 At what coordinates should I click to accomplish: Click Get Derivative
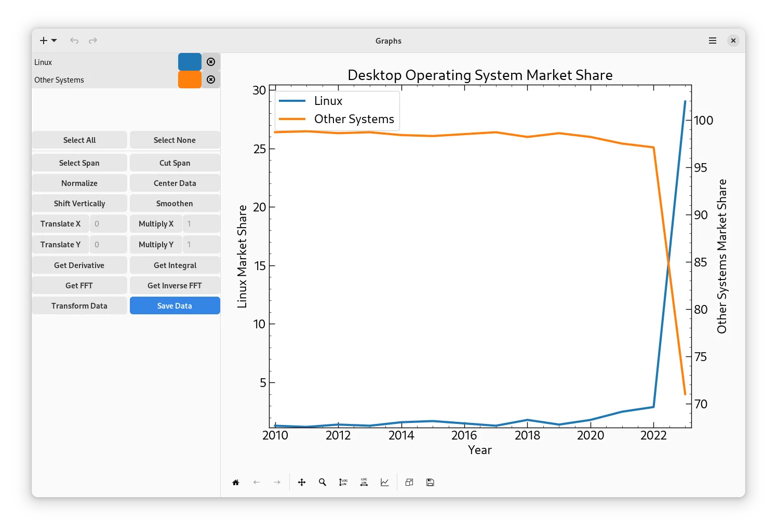pyautogui.click(x=79, y=265)
